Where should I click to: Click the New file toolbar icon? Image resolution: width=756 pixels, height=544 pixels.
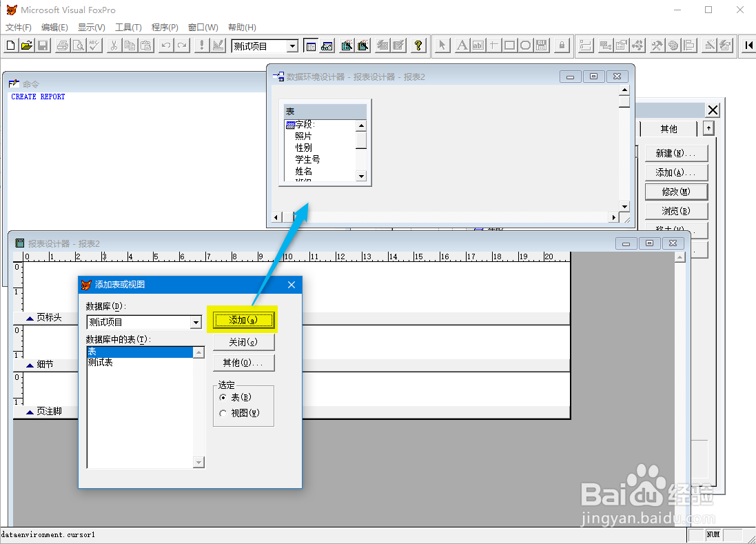(x=10, y=46)
